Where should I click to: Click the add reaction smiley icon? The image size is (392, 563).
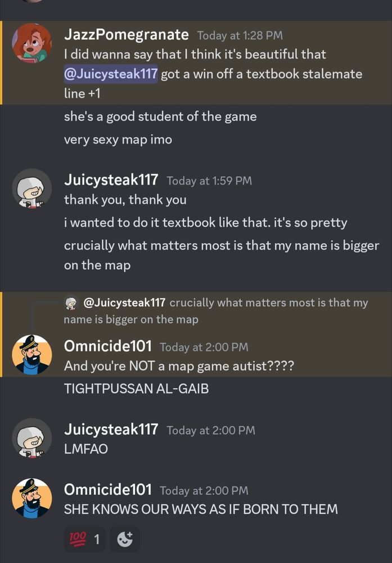[125, 539]
